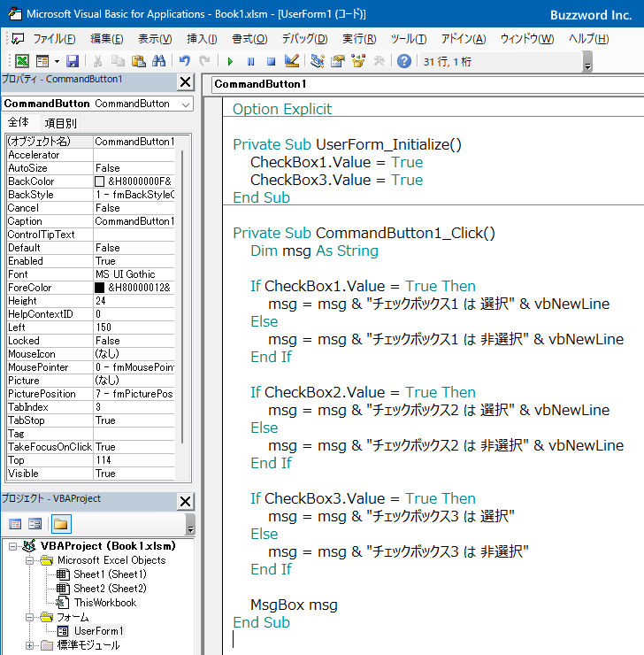Select the Caption property value

(x=134, y=221)
